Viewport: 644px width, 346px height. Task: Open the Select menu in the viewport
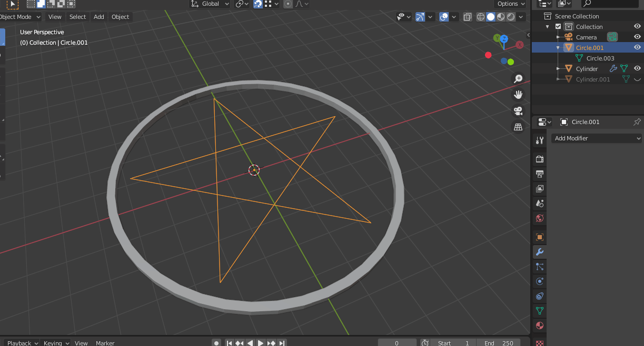point(77,16)
